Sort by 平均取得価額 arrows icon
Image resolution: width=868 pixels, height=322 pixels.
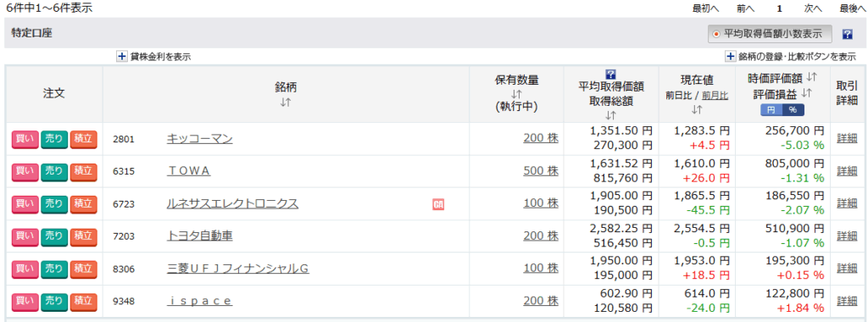click(x=611, y=115)
